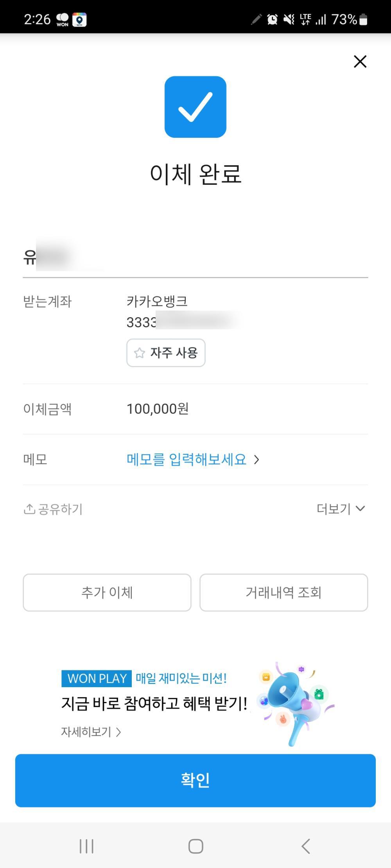This screenshot has height=868, width=391.
Task: Open 자세히보기 promotion details
Action: [x=91, y=732]
